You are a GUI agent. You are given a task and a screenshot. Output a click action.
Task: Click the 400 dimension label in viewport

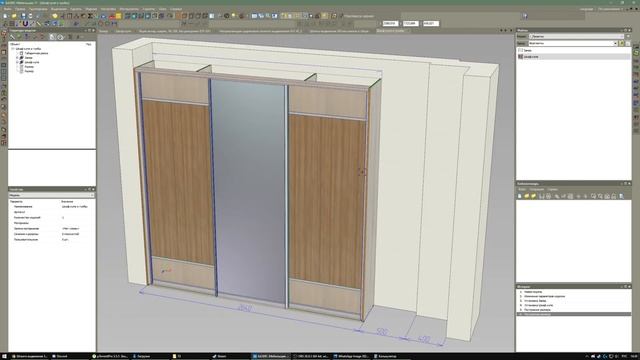click(424, 339)
